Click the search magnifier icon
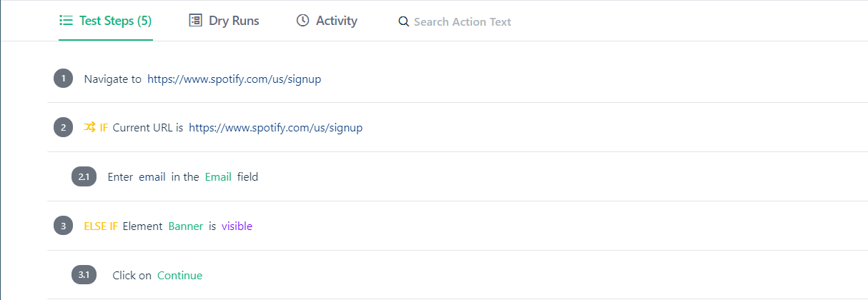This screenshot has height=300, width=868. pyautogui.click(x=404, y=22)
